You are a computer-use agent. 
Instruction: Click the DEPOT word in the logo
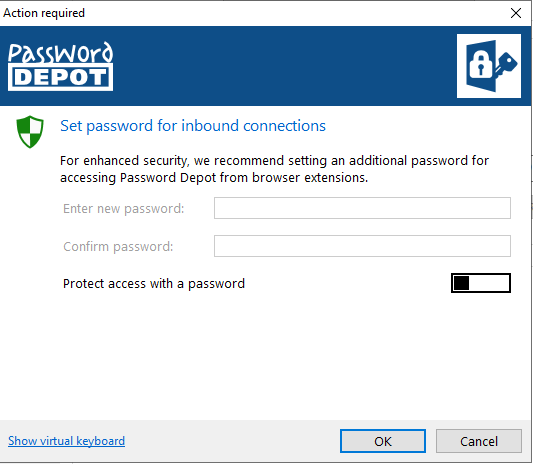[61, 78]
